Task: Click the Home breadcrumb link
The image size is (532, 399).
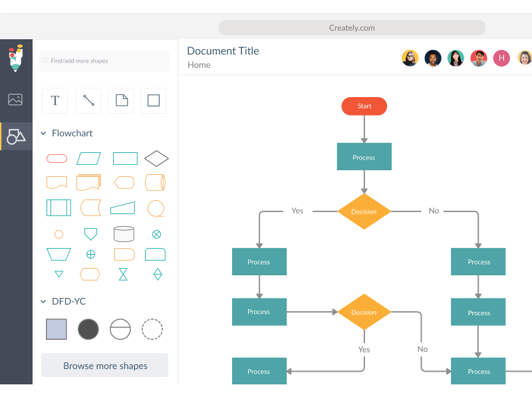Action: coord(199,65)
